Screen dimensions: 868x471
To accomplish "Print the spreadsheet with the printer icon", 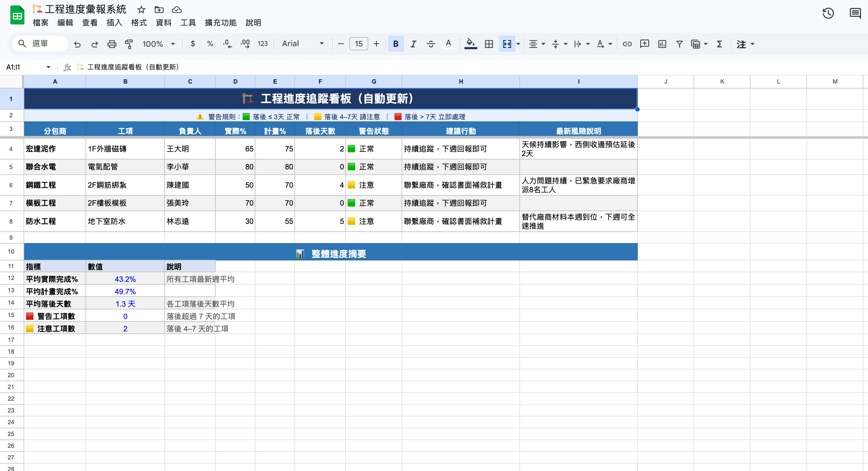I will point(112,44).
